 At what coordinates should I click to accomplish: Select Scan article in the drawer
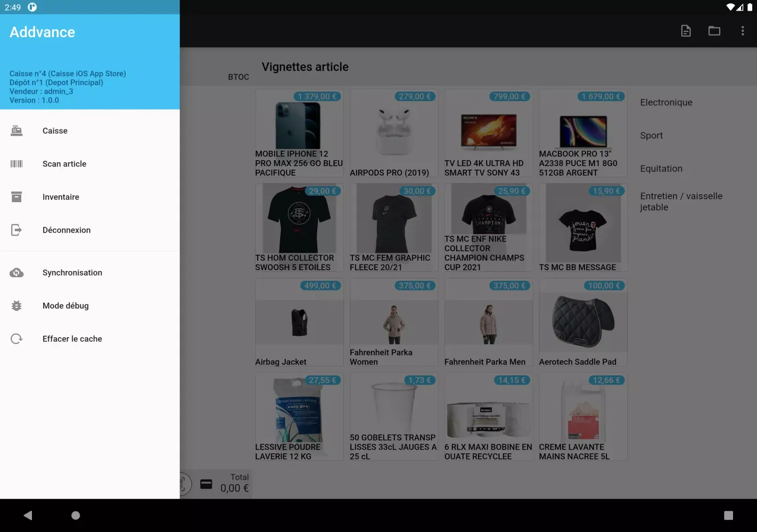coord(64,164)
